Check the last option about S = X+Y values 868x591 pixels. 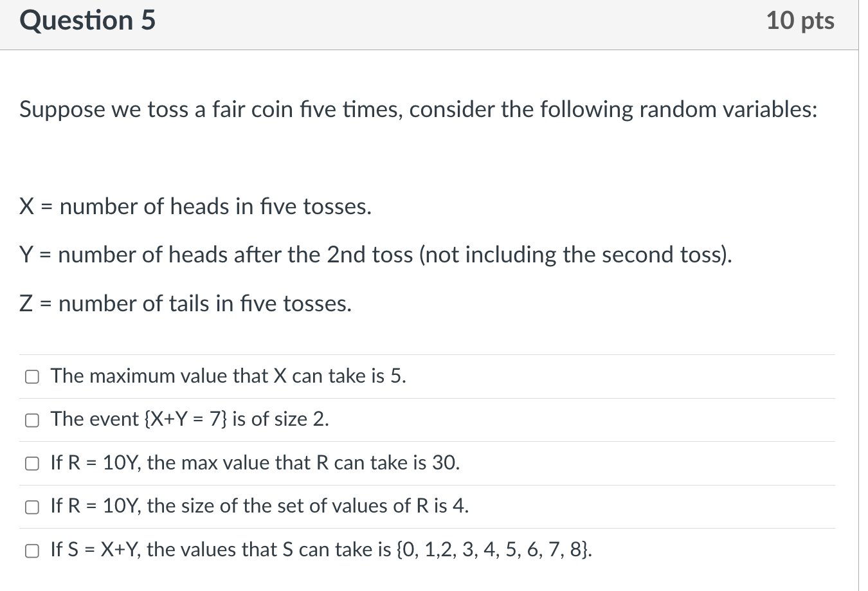pyautogui.click(x=32, y=550)
